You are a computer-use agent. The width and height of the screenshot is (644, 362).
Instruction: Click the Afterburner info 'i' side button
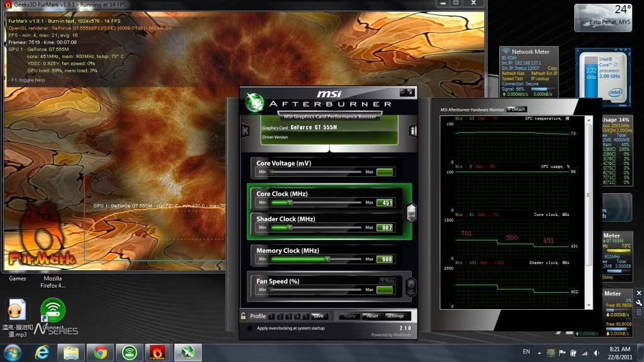pos(413,131)
